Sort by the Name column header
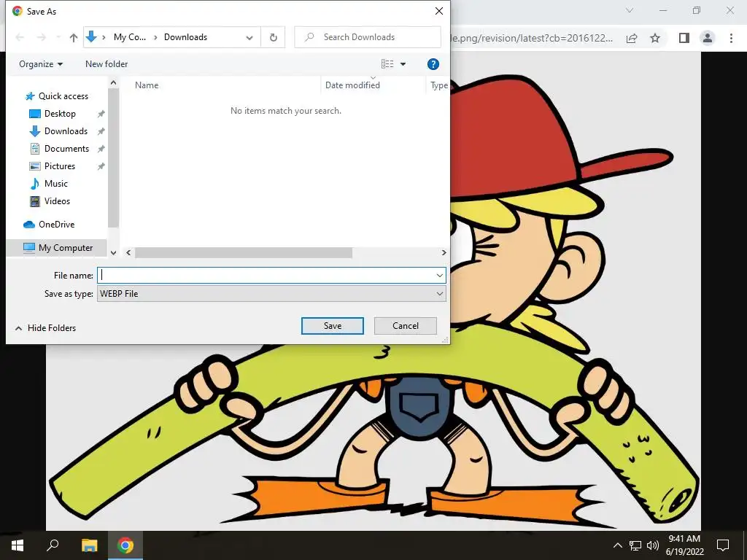 pos(147,85)
